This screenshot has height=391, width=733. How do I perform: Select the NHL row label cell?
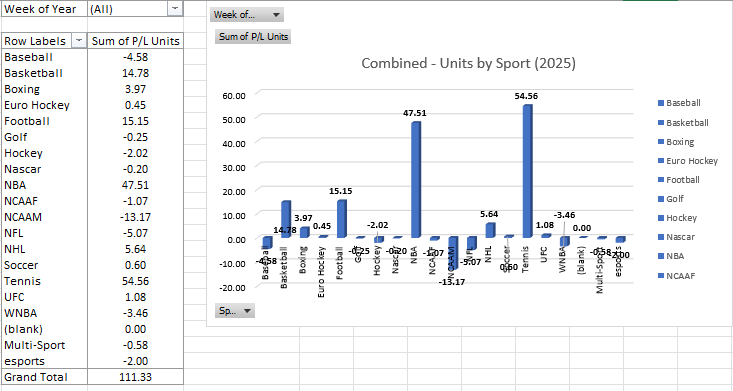pos(44,249)
